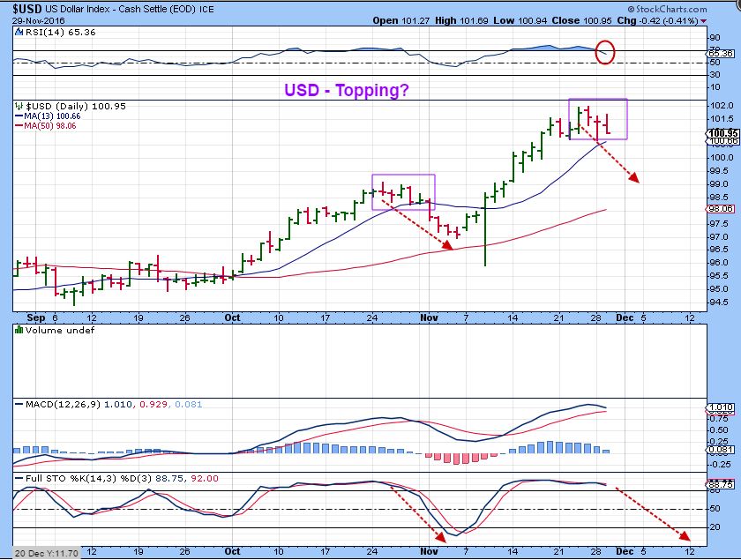The image size is (741, 560).
Task: Click the red down triangle beside Chg
Action: 704,21
